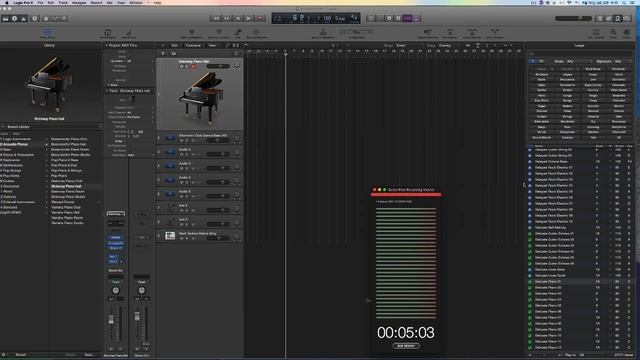The height and width of the screenshot is (360, 640).
Task: Toggle the Library button in control bar
Action: coord(6,18)
